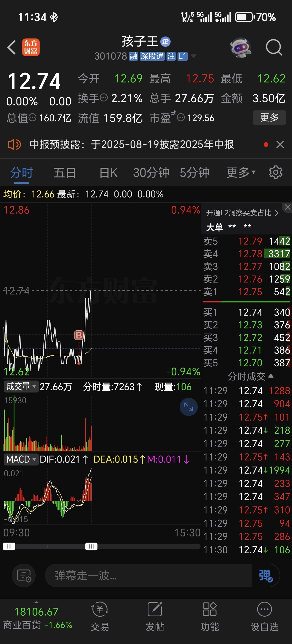Tap the 注 registration tag

(x=171, y=56)
